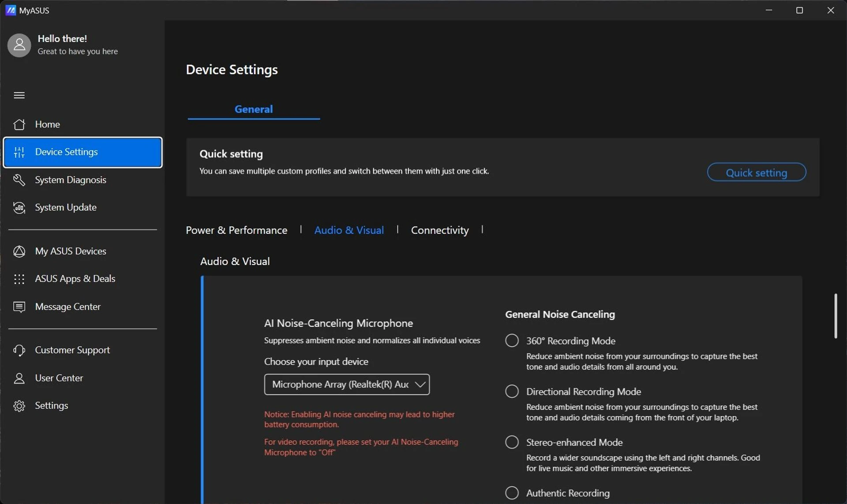Open System Diagnosis page
The width and height of the screenshot is (847, 504).
(82, 180)
